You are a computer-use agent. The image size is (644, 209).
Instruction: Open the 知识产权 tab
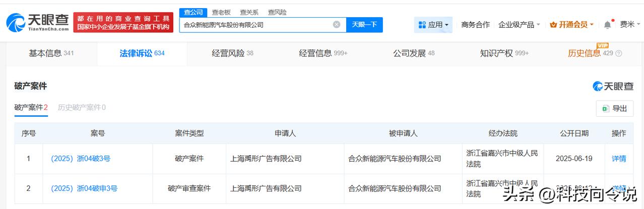pyautogui.click(x=504, y=53)
